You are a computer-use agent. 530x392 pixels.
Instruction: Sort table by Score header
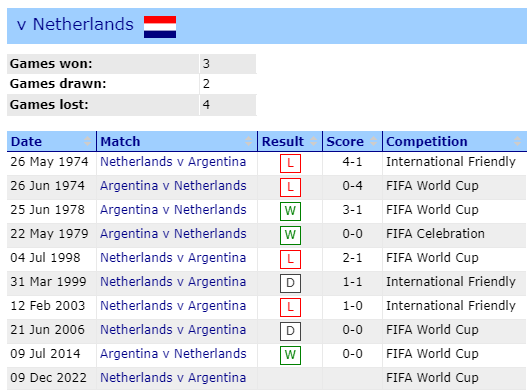tap(345, 142)
